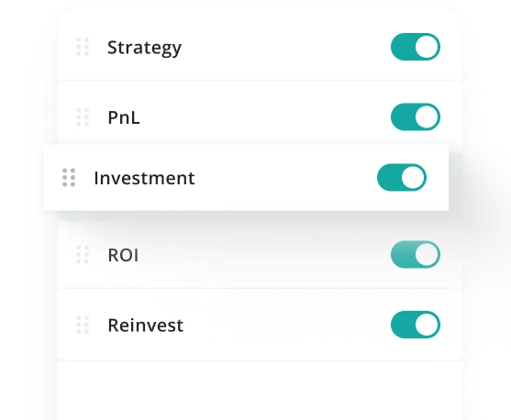Viewport: 511px width, 420px height.
Task: Click the Strategy label text
Action: coord(144,49)
